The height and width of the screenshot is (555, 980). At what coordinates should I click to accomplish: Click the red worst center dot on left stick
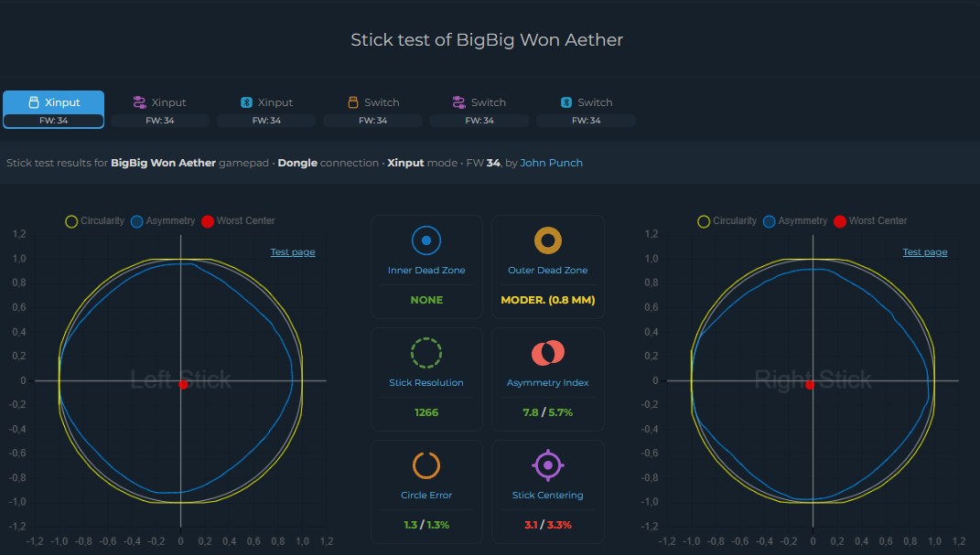pos(183,385)
